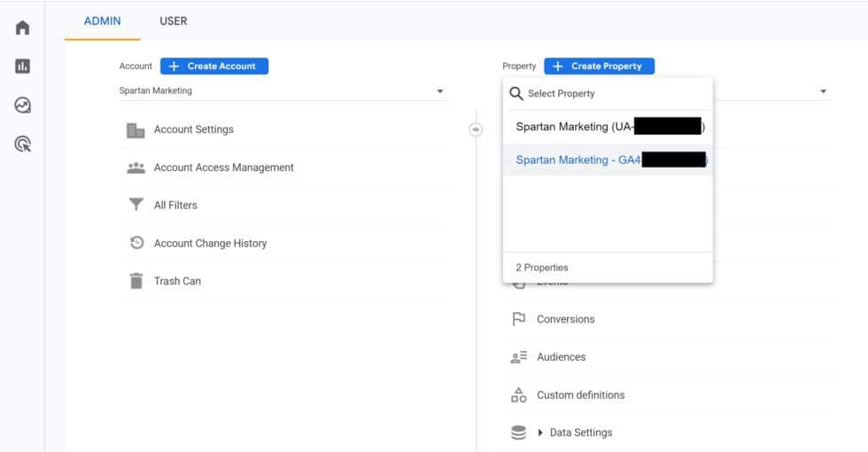Click the Trash Can bin icon
Viewport: 868px width, 452px height.
[x=136, y=281]
